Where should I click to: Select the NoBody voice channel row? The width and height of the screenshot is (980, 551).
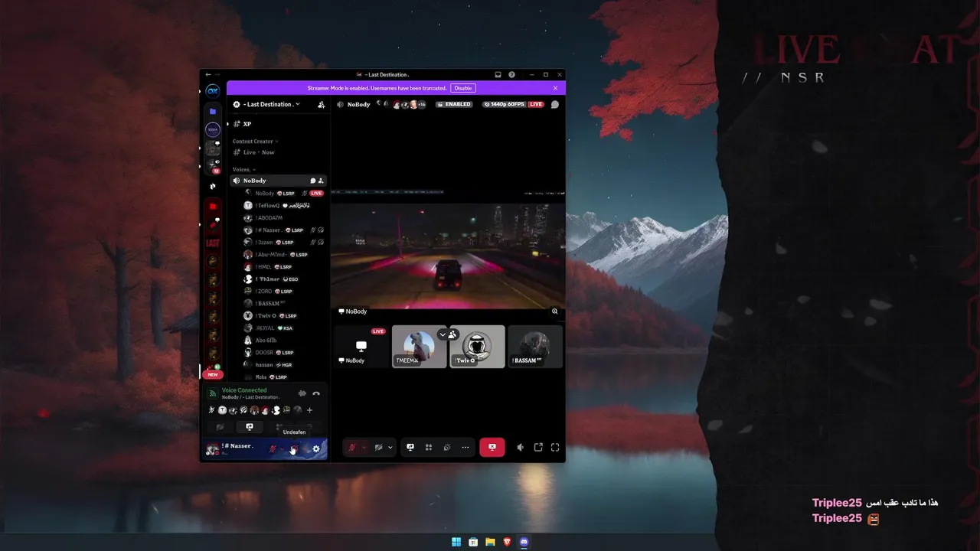(279, 181)
